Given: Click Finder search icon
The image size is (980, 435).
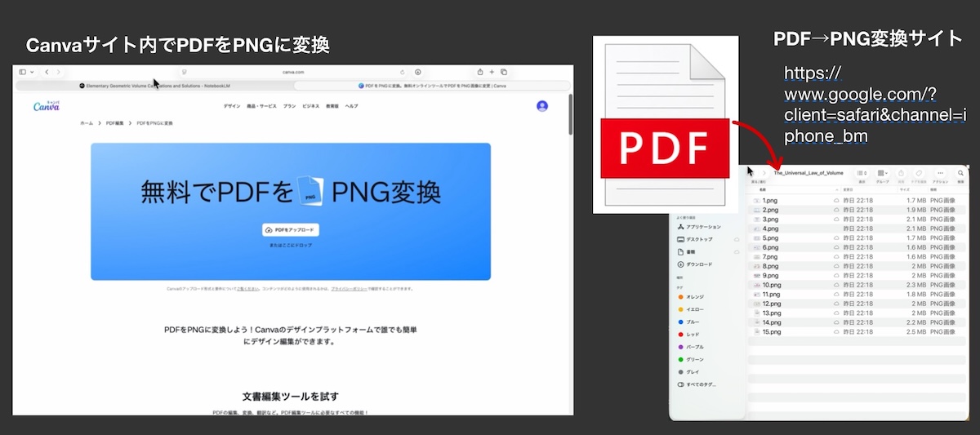Looking at the screenshot, I should [960, 173].
